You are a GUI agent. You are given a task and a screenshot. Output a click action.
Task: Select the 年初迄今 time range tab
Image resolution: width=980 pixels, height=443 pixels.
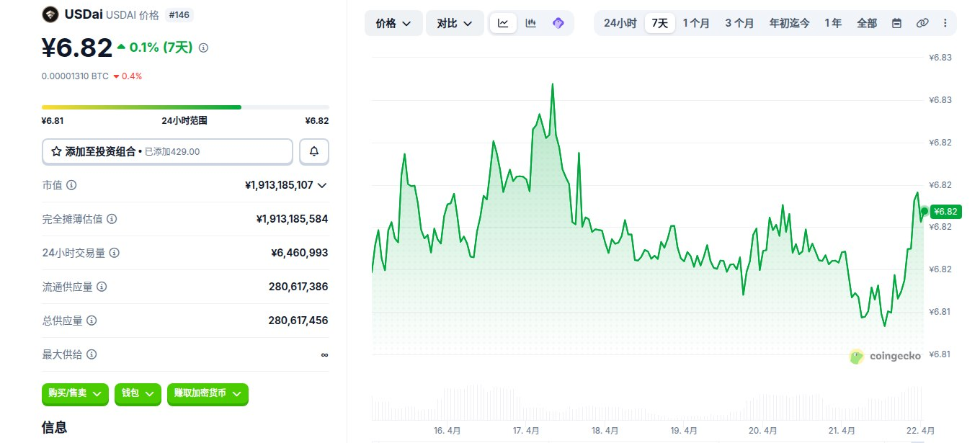(789, 23)
